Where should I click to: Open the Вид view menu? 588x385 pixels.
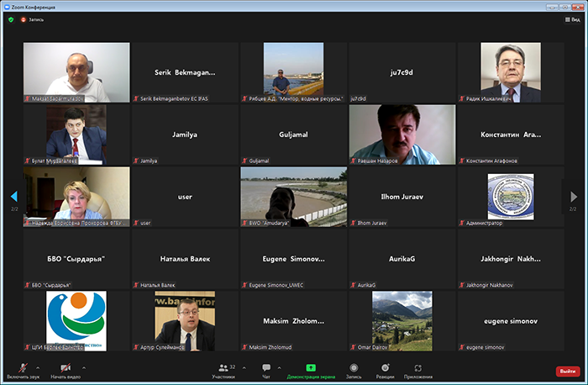click(x=570, y=18)
